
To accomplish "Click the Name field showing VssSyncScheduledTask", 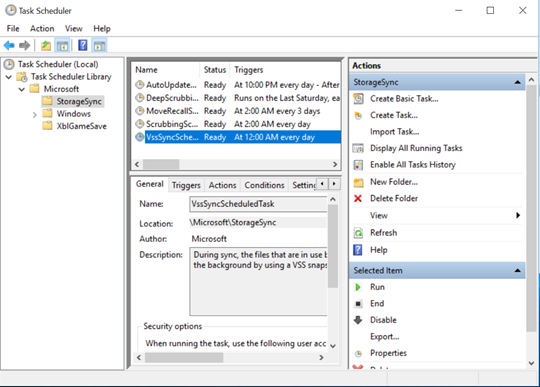I will click(258, 204).
